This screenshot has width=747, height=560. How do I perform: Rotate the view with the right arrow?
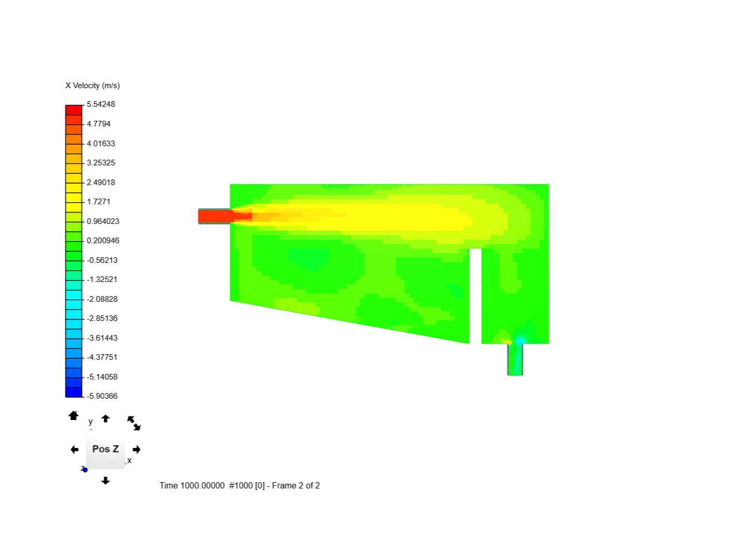[x=136, y=450]
